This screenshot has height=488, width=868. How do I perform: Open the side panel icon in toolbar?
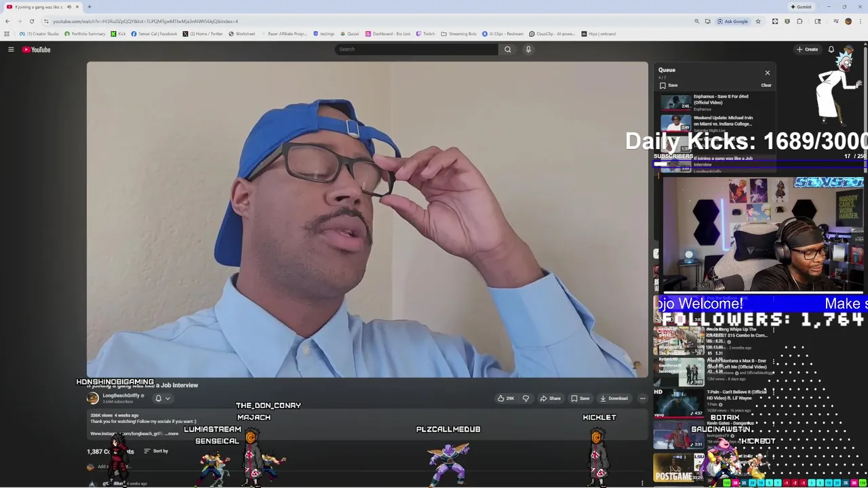click(x=818, y=21)
